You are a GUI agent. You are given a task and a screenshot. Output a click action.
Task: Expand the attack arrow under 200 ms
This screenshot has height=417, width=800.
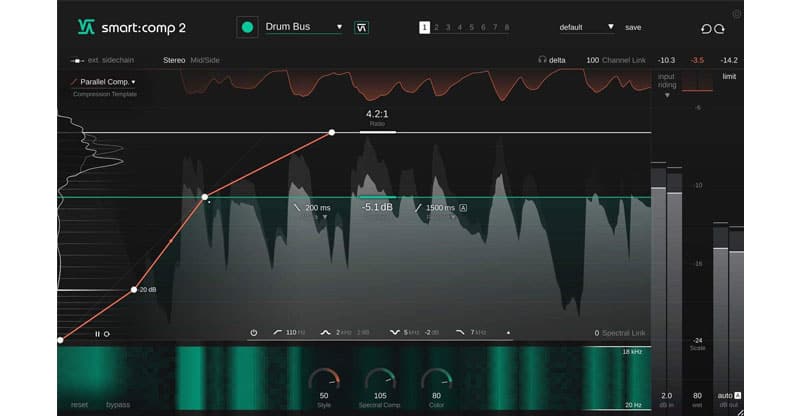click(325, 217)
